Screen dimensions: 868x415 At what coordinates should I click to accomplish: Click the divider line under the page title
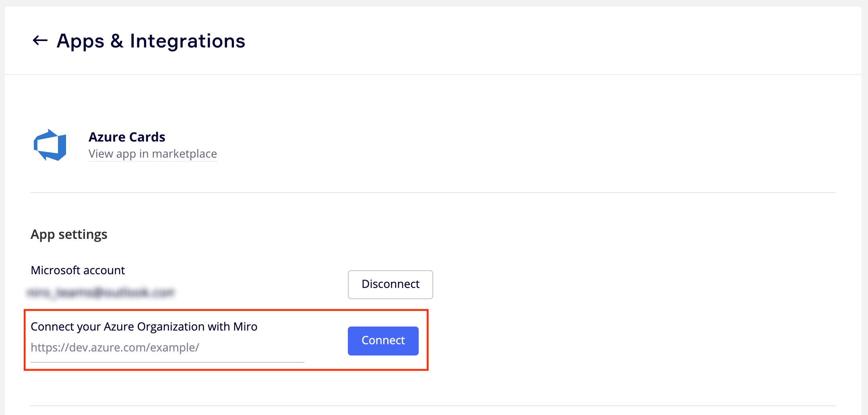(x=433, y=74)
